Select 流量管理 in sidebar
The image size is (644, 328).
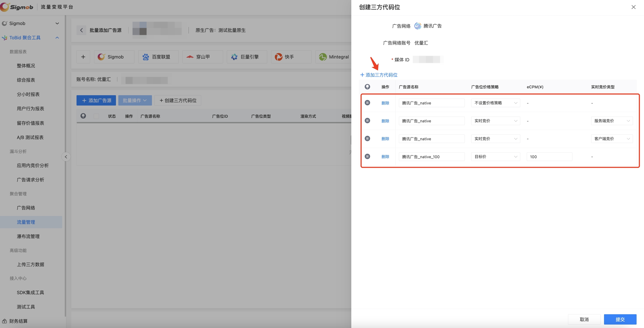tap(31, 222)
